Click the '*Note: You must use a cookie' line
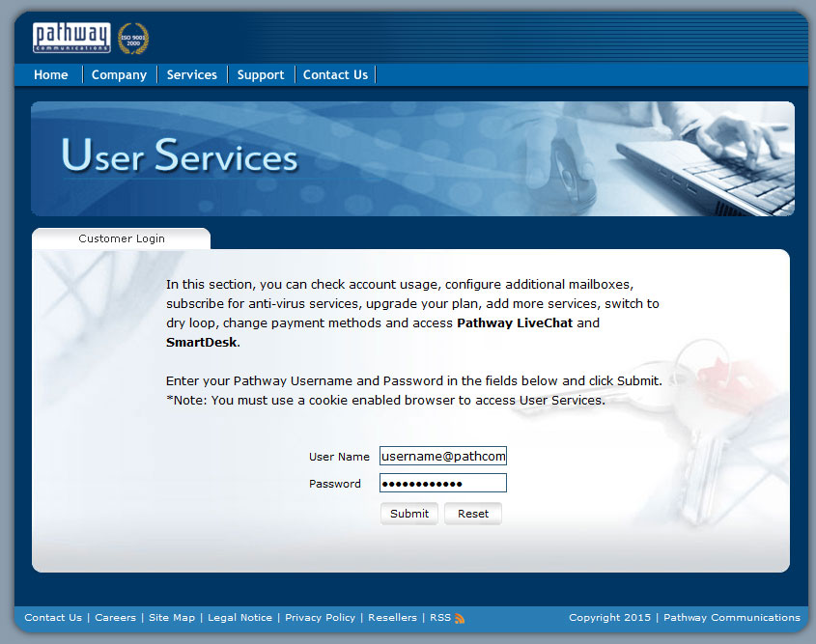The image size is (816, 644). [385, 400]
